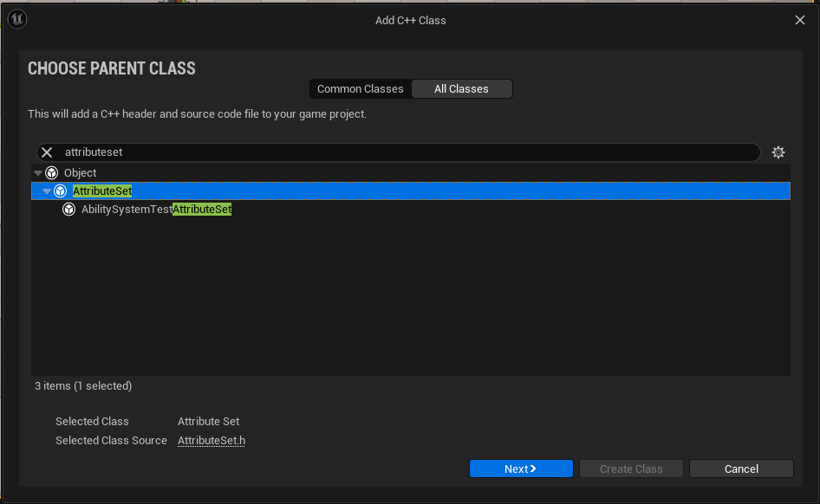
Task: Open the AttributeSet.h source link
Action: coord(212,440)
